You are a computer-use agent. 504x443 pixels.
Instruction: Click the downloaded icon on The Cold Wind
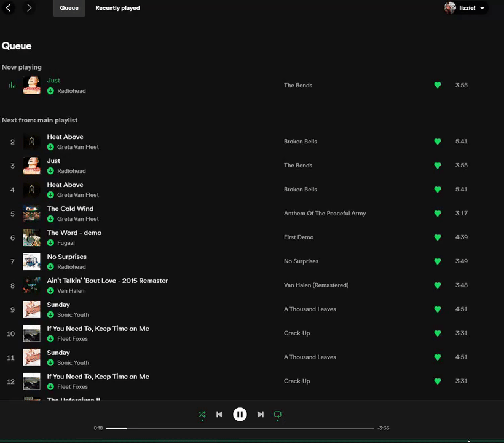click(50, 219)
